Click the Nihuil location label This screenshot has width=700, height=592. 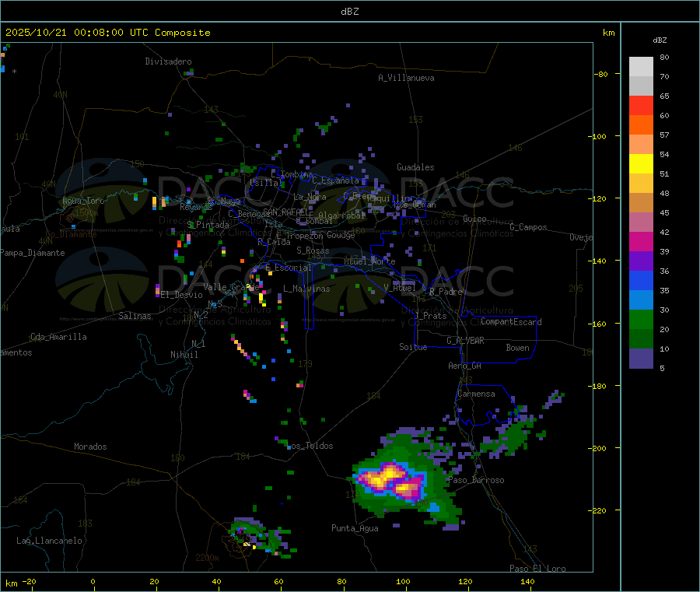pos(184,355)
